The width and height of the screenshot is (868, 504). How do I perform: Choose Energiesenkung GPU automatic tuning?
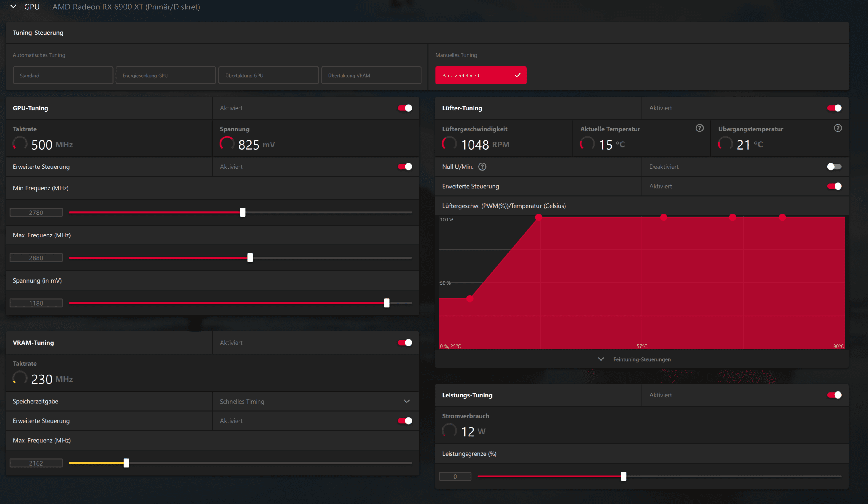coord(165,75)
